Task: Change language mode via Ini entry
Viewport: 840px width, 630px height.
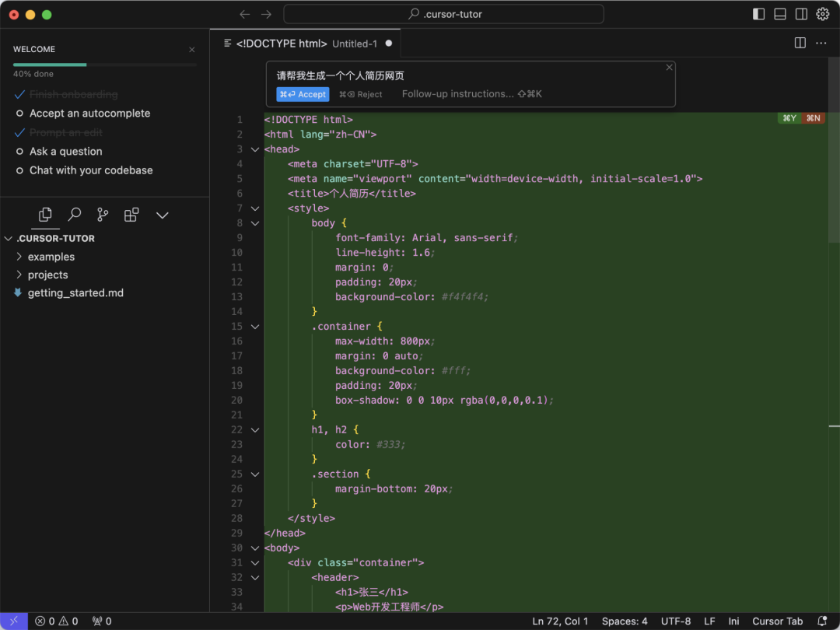Action: coord(734,621)
